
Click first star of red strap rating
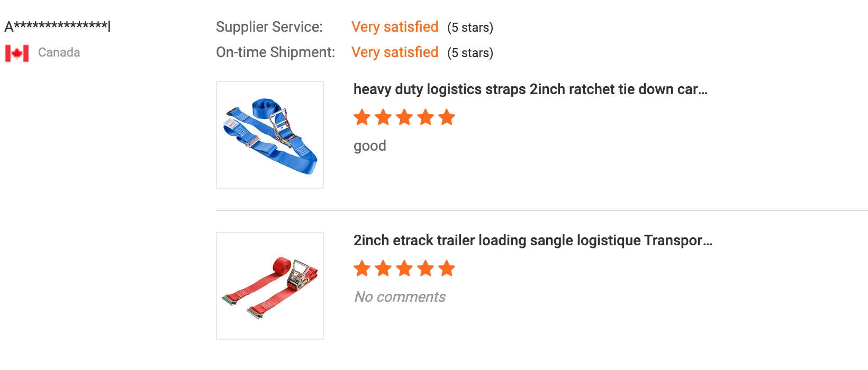tap(362, 269)
